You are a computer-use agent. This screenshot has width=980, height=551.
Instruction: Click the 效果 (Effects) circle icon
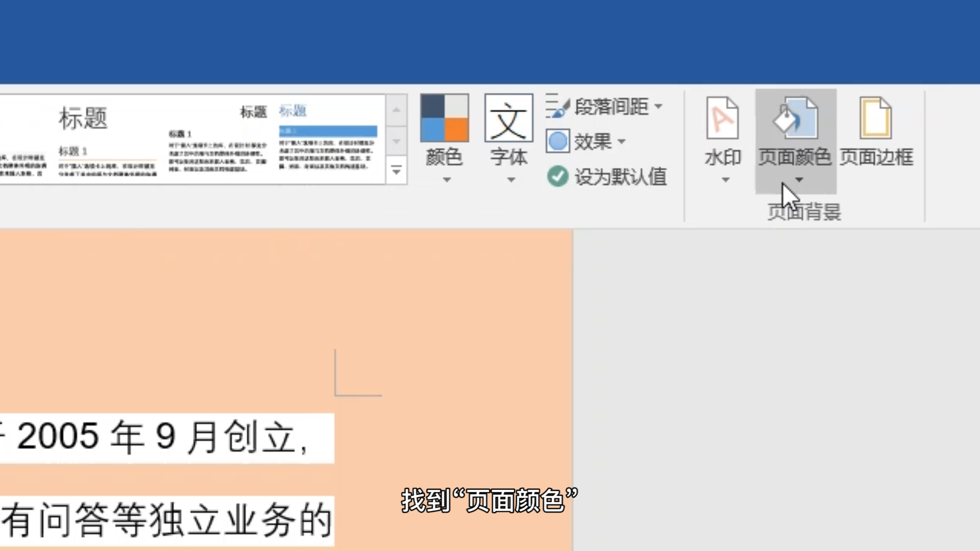(x=558, y=141)
